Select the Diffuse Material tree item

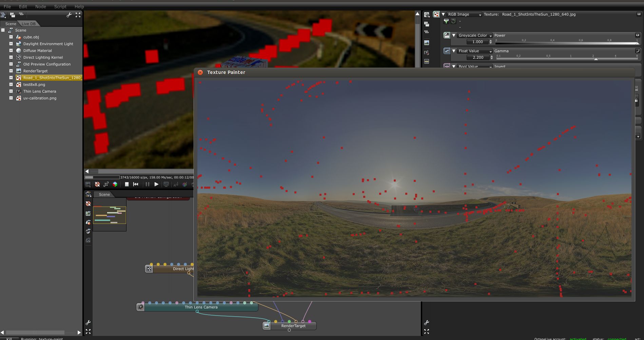pos(38,51)
